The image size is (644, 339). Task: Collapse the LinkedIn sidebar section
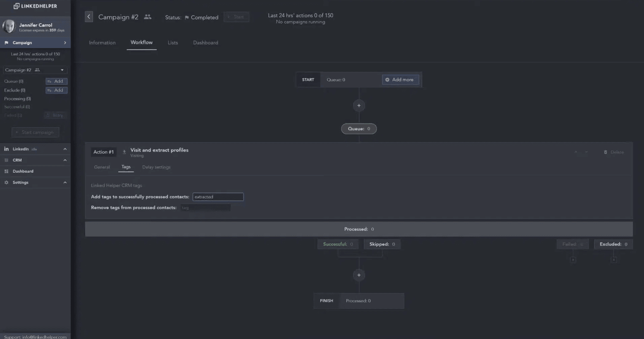(x=65, y=149)
